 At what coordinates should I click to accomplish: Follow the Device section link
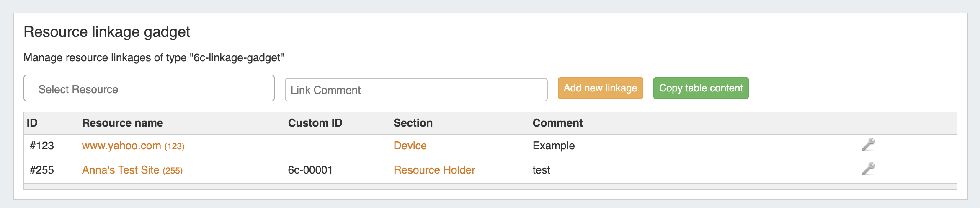[x=410, y=146]
